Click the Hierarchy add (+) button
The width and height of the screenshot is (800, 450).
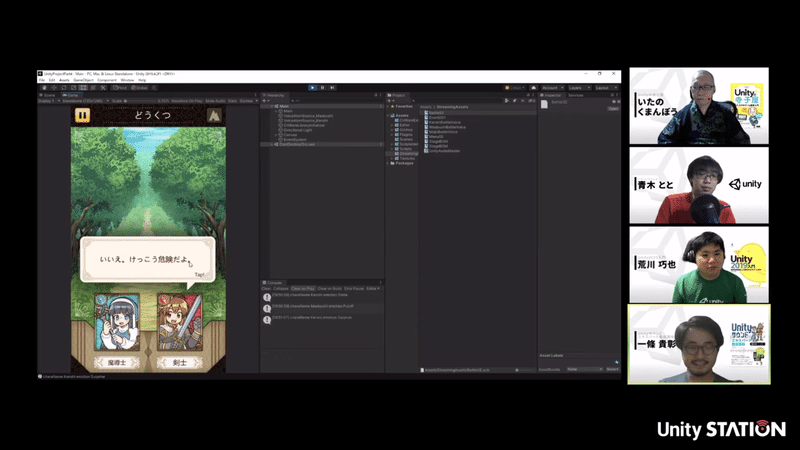(266, 101)
